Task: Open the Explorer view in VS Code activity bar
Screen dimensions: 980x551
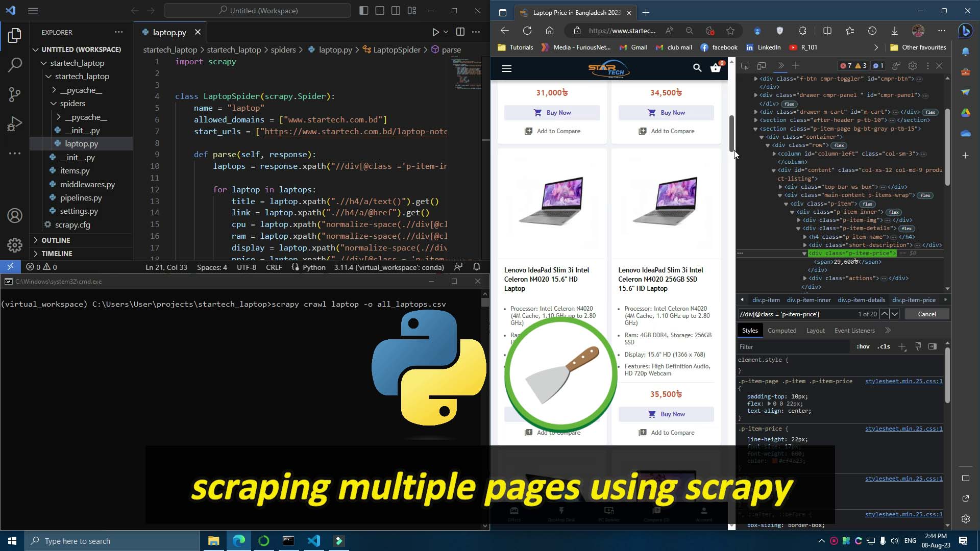Action: coord(15,35)
